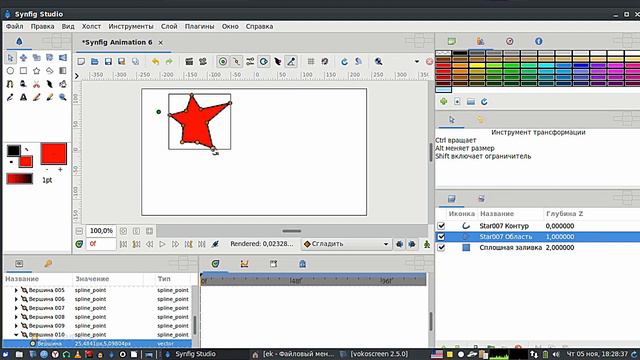Click the 100,0% zoom field
Screen dimensions: 640x360
pyautogui.click(x=101, y=231)
